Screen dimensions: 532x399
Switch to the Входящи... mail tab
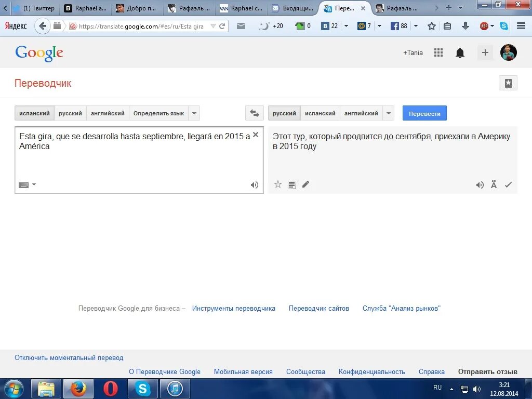[x=293, y=8]
